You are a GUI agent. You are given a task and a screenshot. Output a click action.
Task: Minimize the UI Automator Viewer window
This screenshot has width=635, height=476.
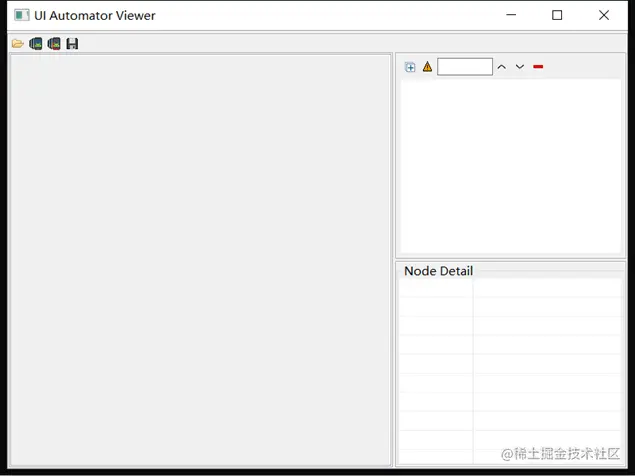point(511,15)
